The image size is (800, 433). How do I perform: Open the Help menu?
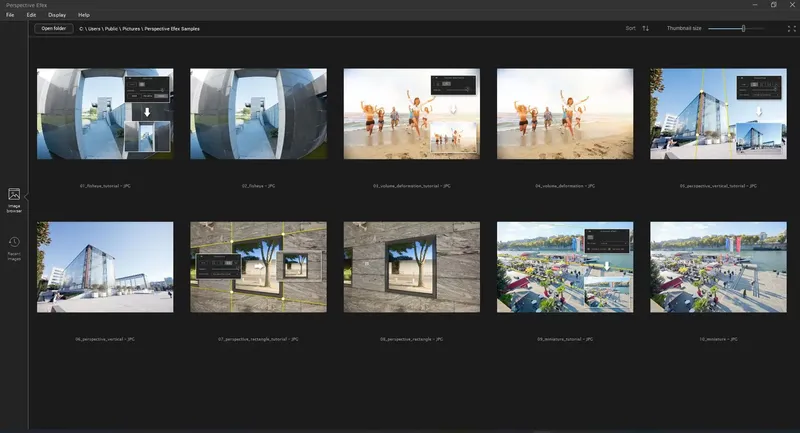(x=84, y=15)
